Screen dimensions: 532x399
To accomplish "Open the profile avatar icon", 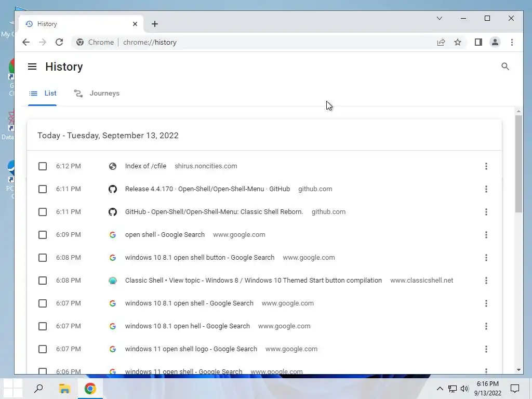I will pos(495,42).
